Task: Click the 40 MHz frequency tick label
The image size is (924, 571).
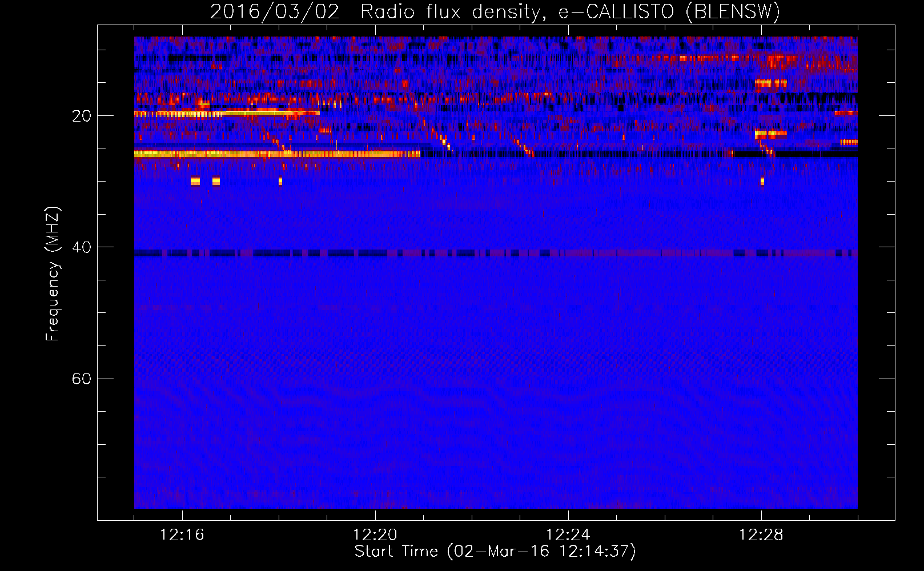Action: [81, 247]
